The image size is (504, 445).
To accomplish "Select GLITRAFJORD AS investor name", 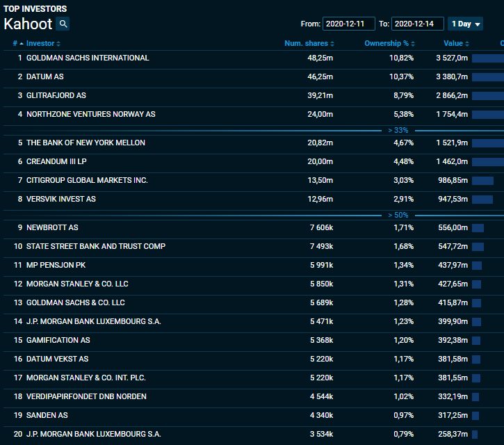I will (x=56, y=95).
